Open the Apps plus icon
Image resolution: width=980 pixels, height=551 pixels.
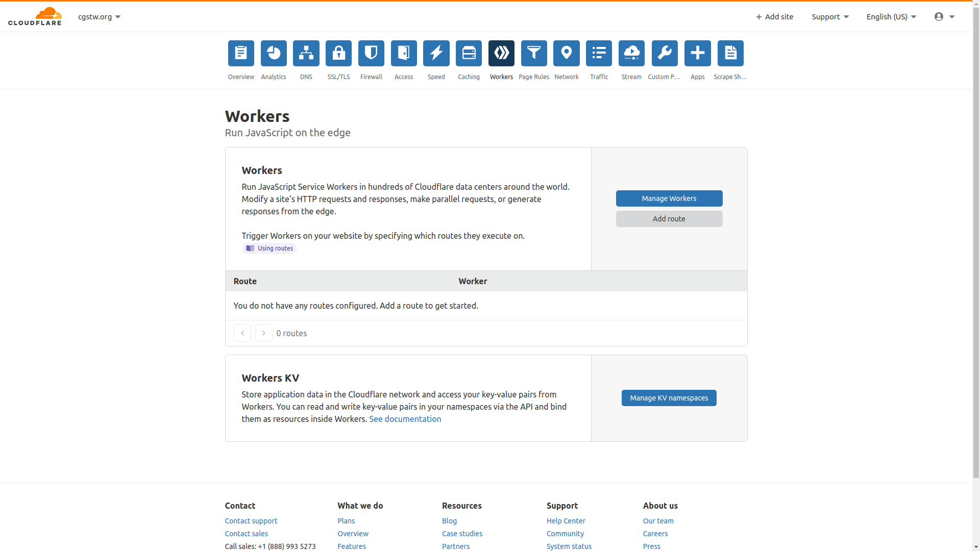pos(697,54)
